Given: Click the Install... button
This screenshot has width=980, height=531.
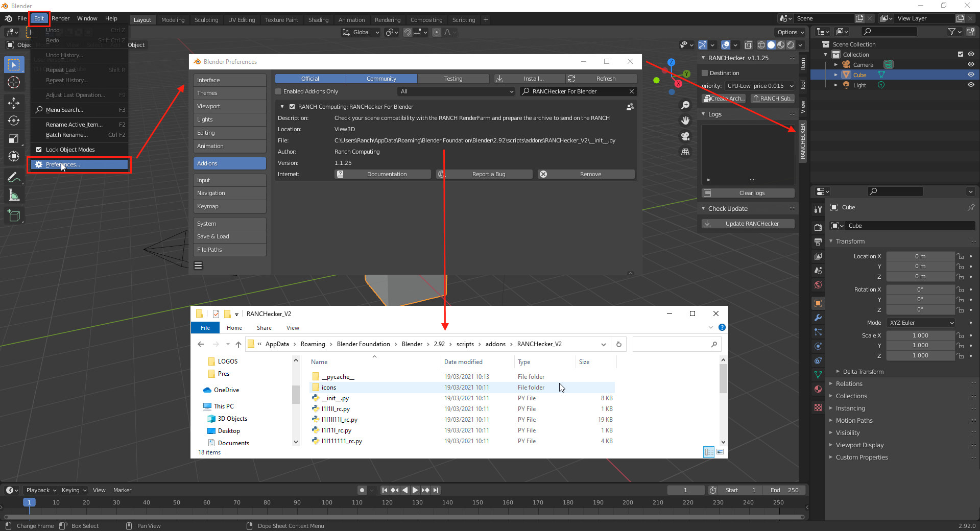Looking at the screenshot, I should (530, 79).
